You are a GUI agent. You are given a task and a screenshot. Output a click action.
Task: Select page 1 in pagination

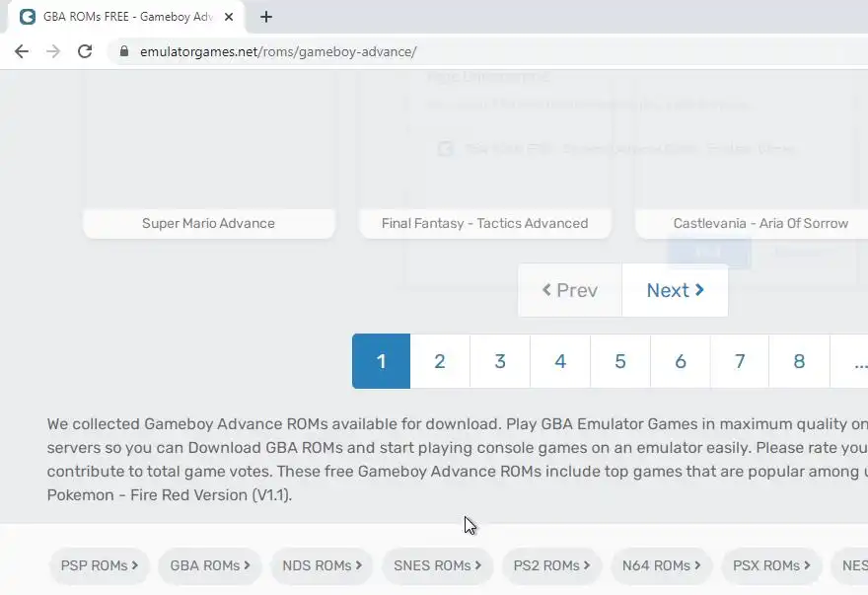click(x=381, y=361)
